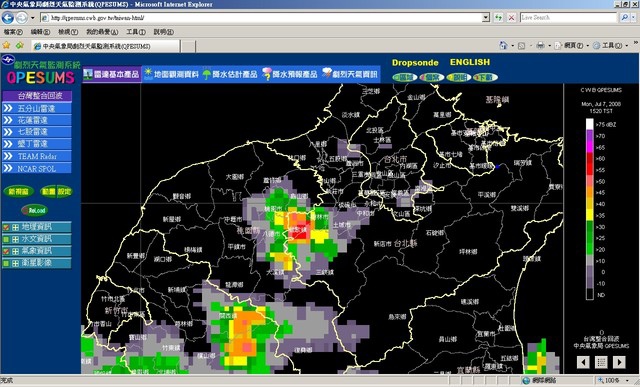Open the Print button dropdown arrow
Viewport: 640px width, 387px height.
pyautogui.click(x=549, y=46)
